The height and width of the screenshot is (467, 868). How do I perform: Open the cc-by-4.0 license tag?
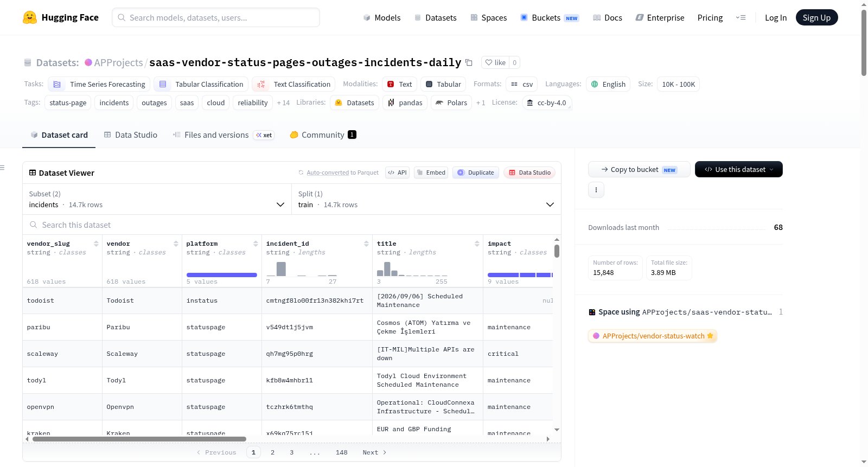tap(547, 103)
